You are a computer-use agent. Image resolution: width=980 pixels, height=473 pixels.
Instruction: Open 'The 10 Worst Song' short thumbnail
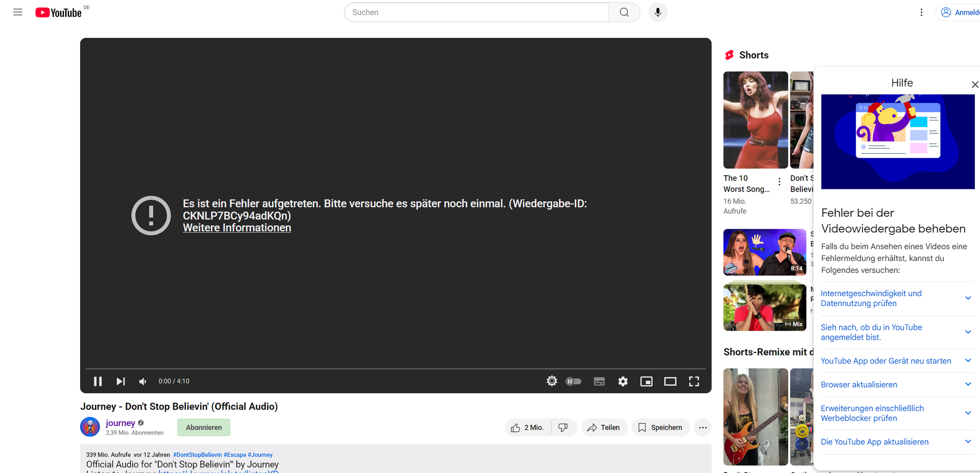click(x=755, y=120)
